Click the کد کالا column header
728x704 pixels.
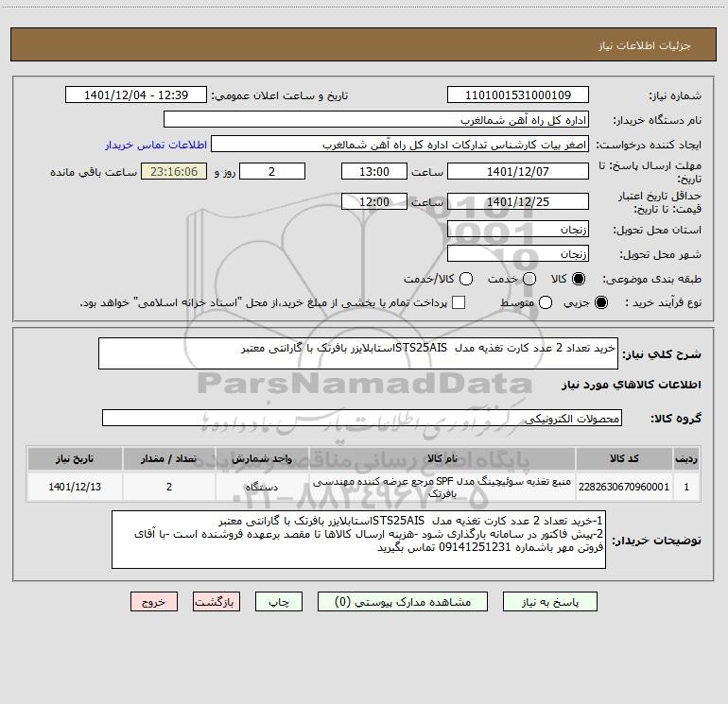(624, 458)
